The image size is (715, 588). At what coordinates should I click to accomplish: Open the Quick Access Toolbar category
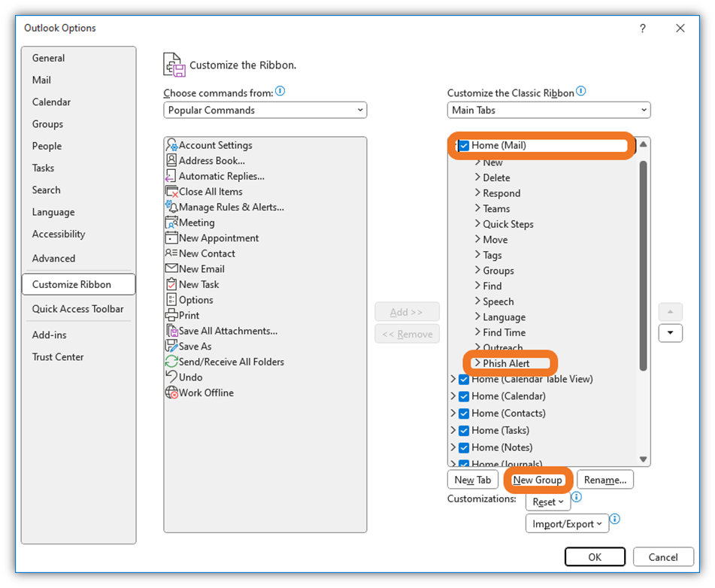pyautogui.click(x=77, y=309)
